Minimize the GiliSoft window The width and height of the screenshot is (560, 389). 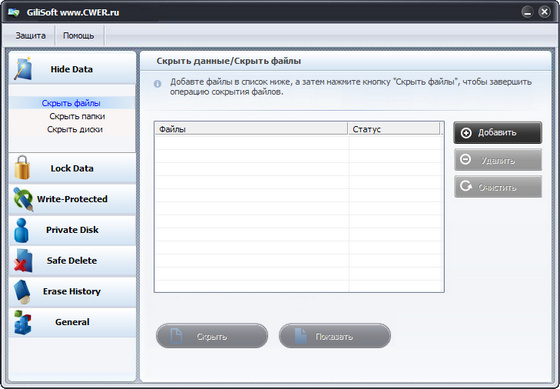click(527, 12)
